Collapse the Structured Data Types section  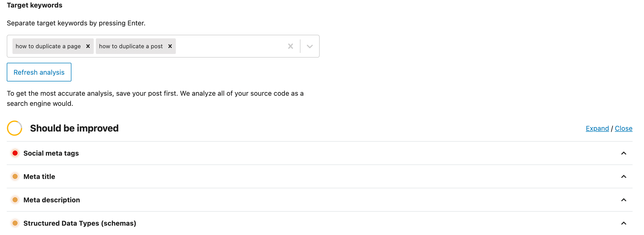pos(624,223)
